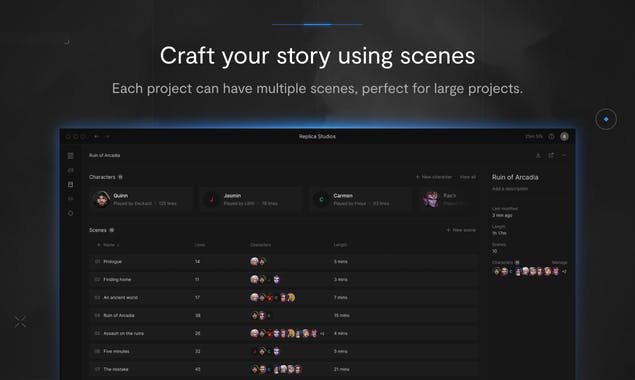
Task: Click Ruin of Arcadia breadcrumb title
Action: [x=104, y=155]
